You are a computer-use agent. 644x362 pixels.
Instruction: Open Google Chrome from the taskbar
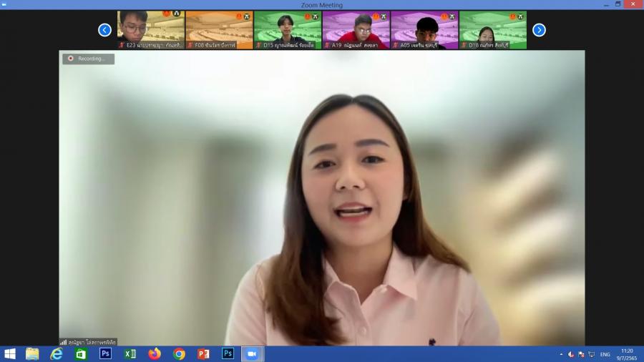179,354
